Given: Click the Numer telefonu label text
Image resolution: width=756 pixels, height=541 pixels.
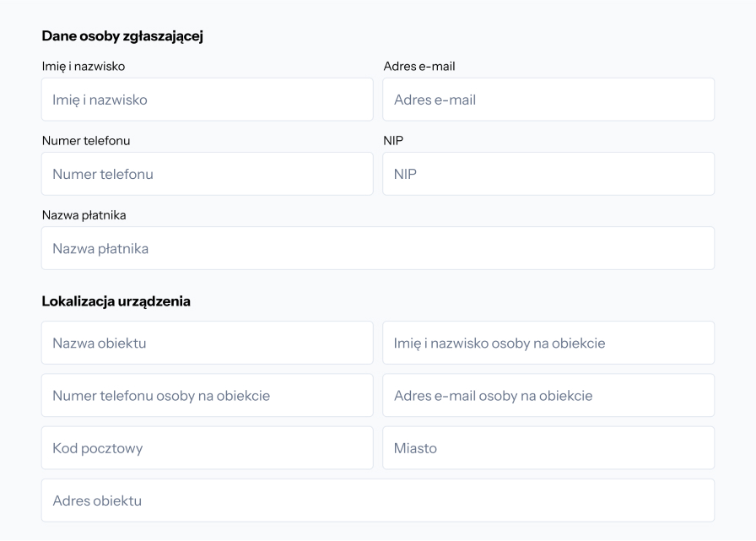Looking at the screenshot, I should 86,140.
